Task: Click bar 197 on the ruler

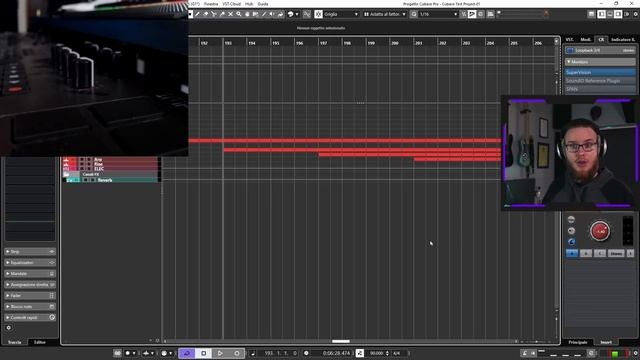Action: tap(323, 43)
